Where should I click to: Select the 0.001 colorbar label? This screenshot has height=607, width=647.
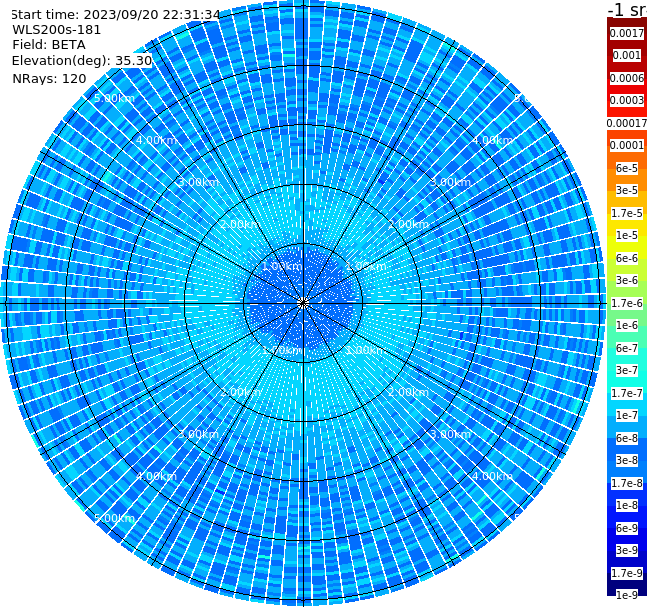(x=627, y=56)
